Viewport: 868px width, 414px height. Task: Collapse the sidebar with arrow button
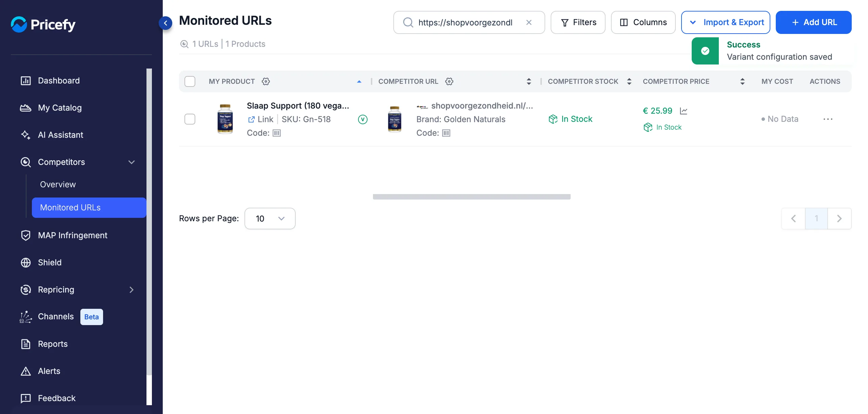[x=165, y=23]
